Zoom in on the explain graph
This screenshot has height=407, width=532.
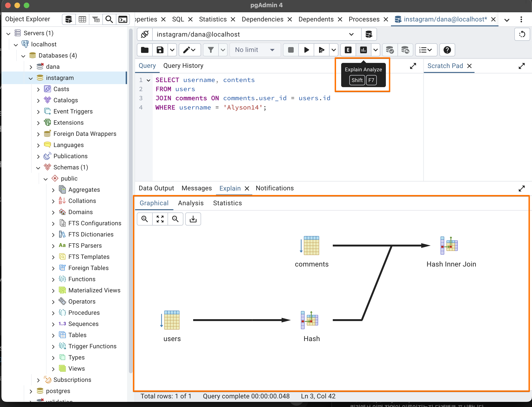tap(145, 219)
